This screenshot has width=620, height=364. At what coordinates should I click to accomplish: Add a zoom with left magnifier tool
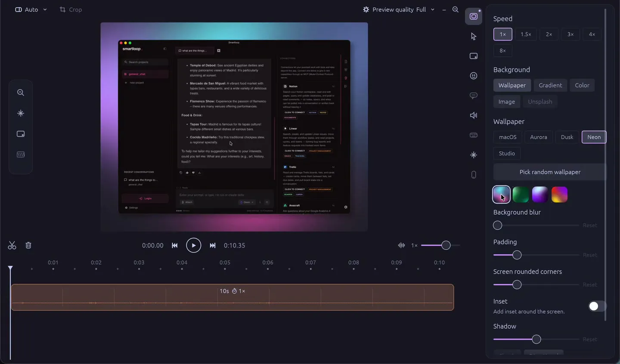(21, 93)
